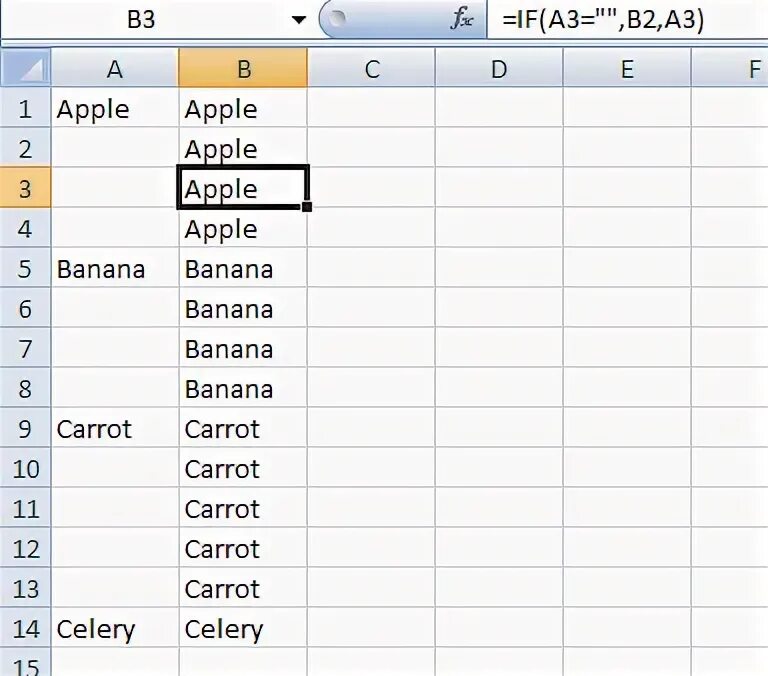
Task: Click cell B9 containing Carrot
Action: pyautogui.click(x=243, y=429)
